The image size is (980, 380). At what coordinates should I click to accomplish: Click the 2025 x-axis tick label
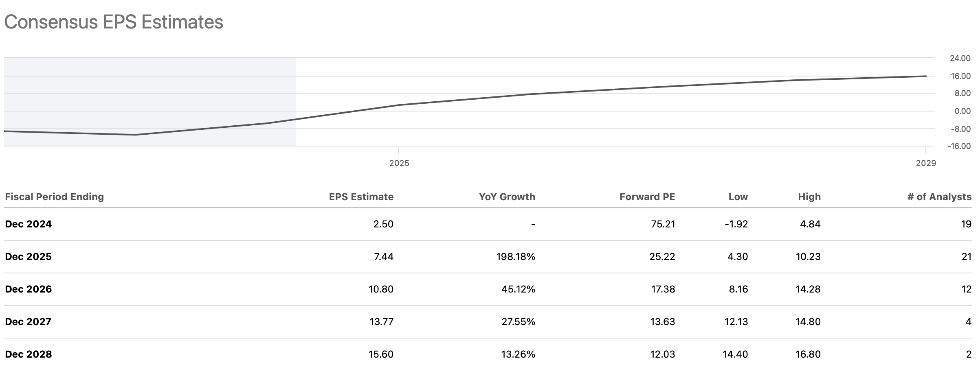click(x=399, y=164)
